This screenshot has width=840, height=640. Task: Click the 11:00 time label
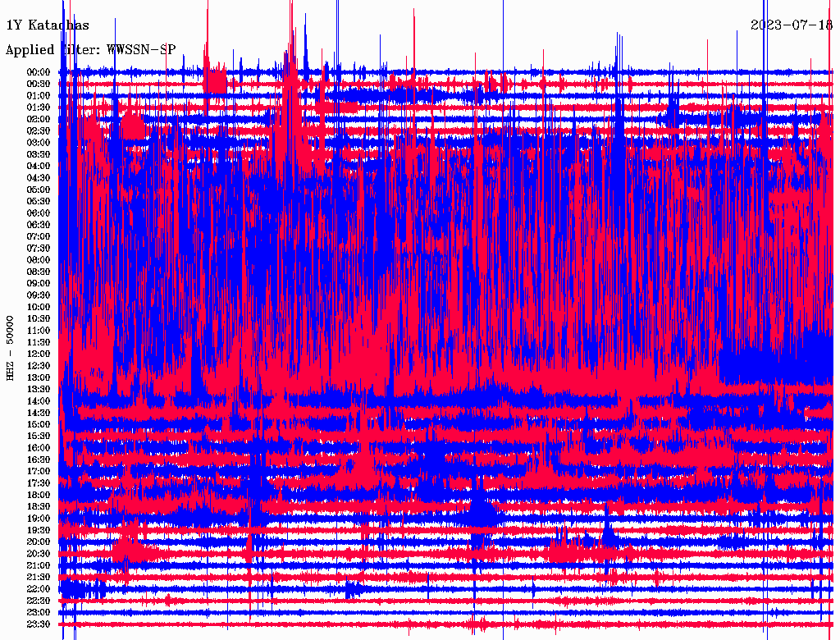(39, 331)
